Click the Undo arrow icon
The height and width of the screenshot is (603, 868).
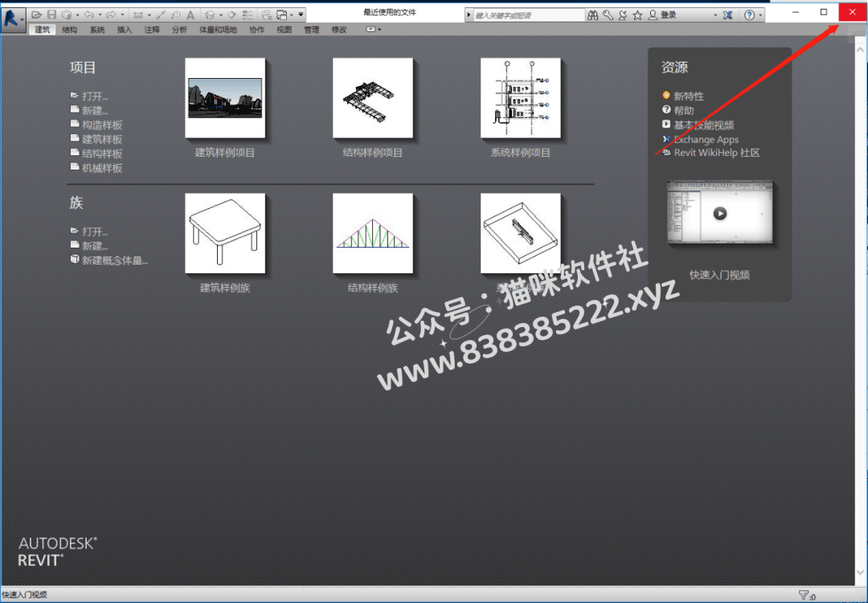pos(89,15)
